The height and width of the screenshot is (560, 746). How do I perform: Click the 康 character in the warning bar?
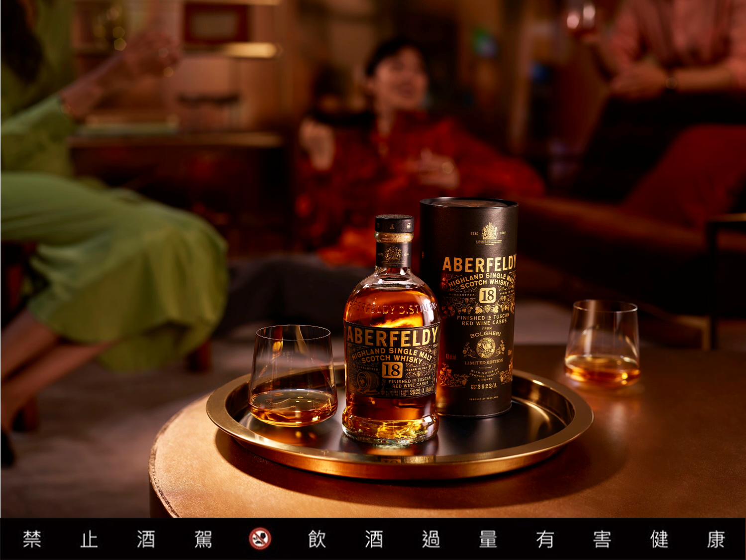tap(716, 539)
